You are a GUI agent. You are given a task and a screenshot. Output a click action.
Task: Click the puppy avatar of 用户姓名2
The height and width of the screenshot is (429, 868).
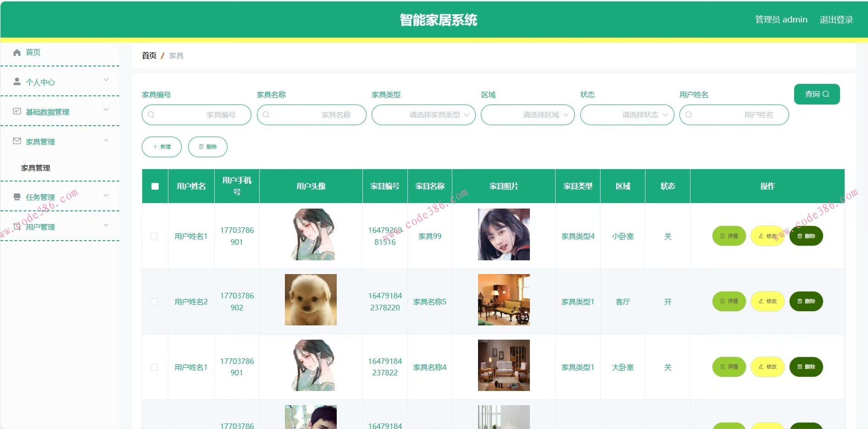coord(311,300)
